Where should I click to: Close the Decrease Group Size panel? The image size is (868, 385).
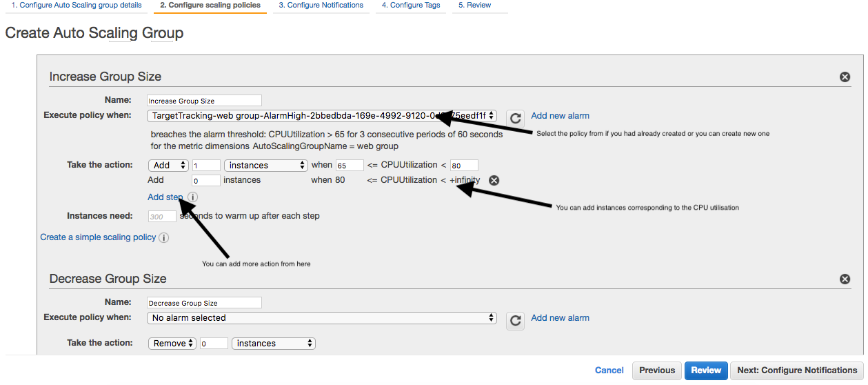(x=845, y=279)
